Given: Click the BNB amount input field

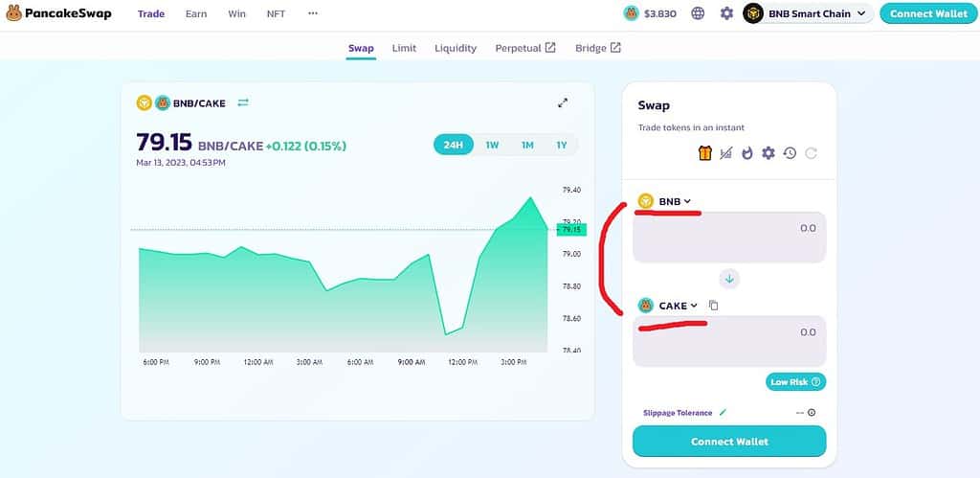Looking at the screenshot, I should tap(729, 238).
